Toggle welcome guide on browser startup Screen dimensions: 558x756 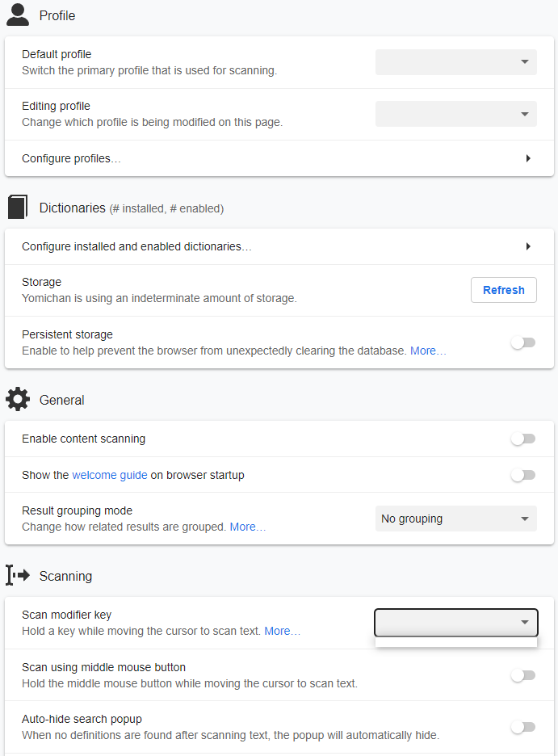point(523,475)
